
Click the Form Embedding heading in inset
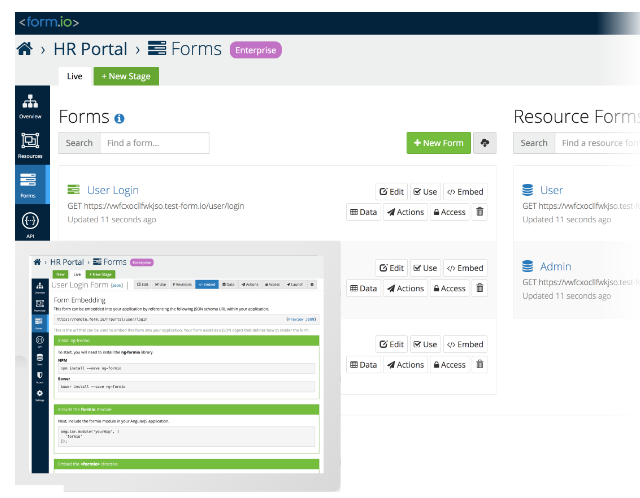[x=80, y=300]
